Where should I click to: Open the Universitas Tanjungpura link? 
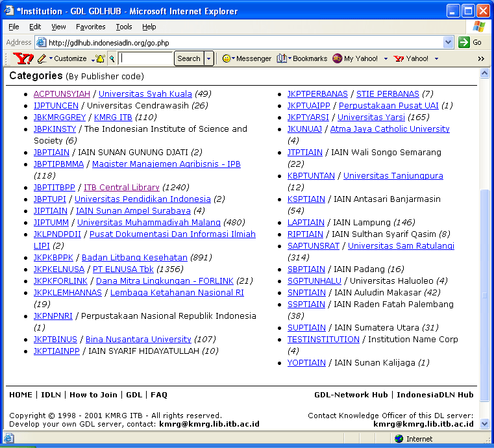click(393, 176)
